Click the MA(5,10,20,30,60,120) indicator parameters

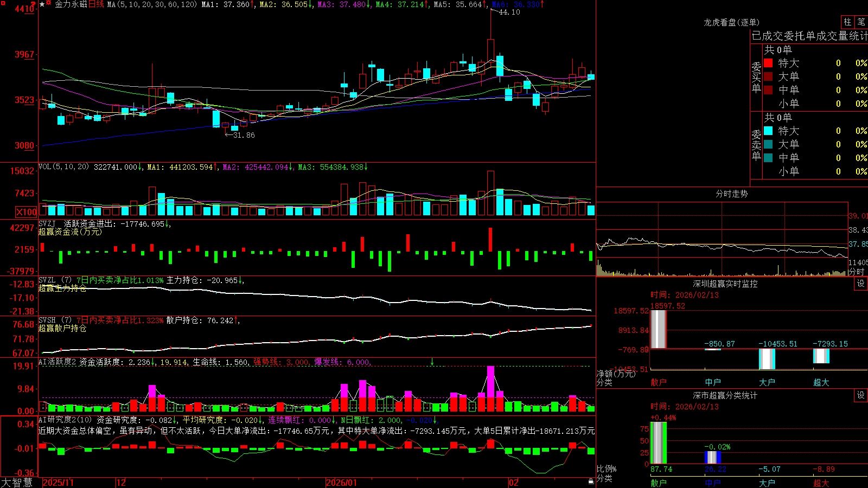tap(152, 4)
